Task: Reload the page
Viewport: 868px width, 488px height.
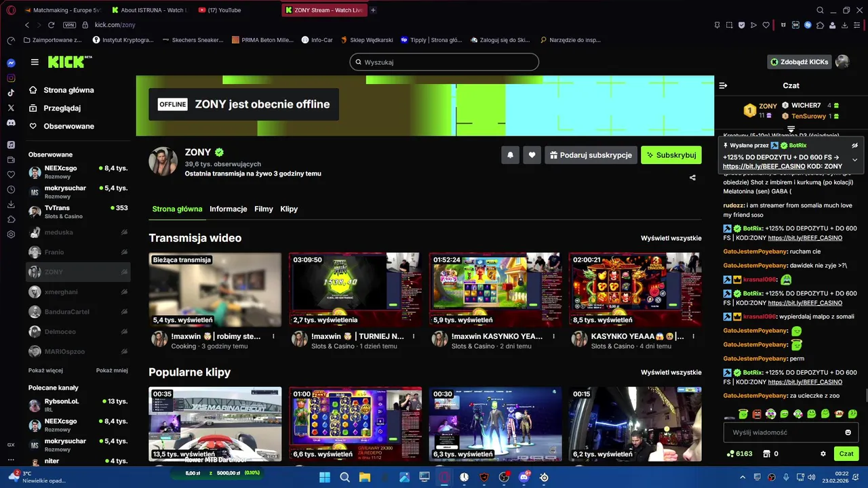Action: [x=51, y=25]
